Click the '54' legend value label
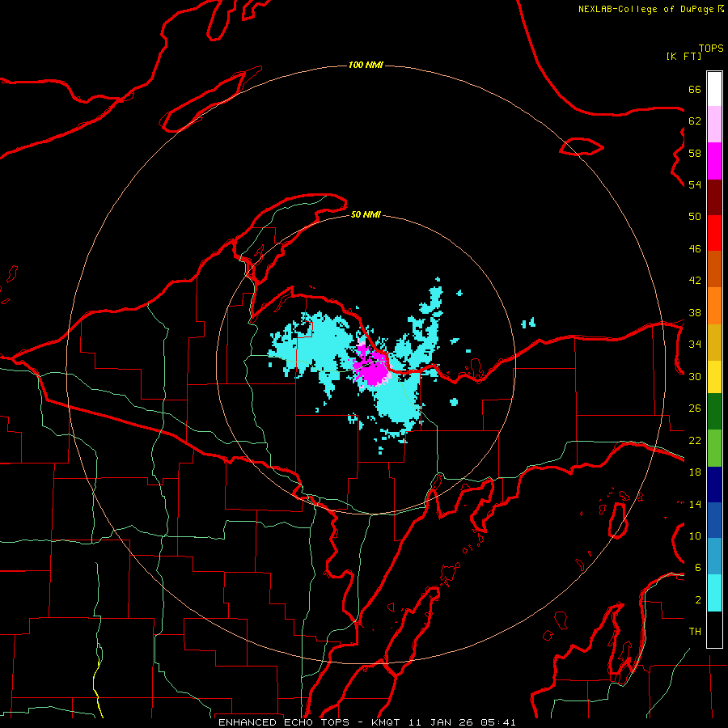 click(695, 184)
